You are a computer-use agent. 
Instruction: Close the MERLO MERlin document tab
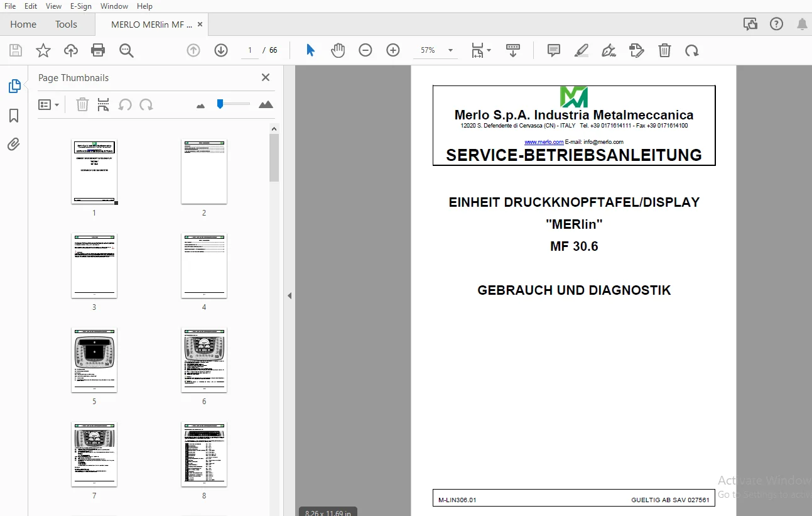[200, 25]
